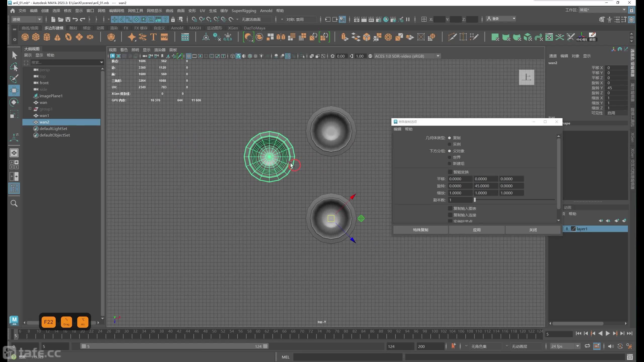Click the 关闭 button in dialog
644x362 pixels.
(x=533, y=230)
